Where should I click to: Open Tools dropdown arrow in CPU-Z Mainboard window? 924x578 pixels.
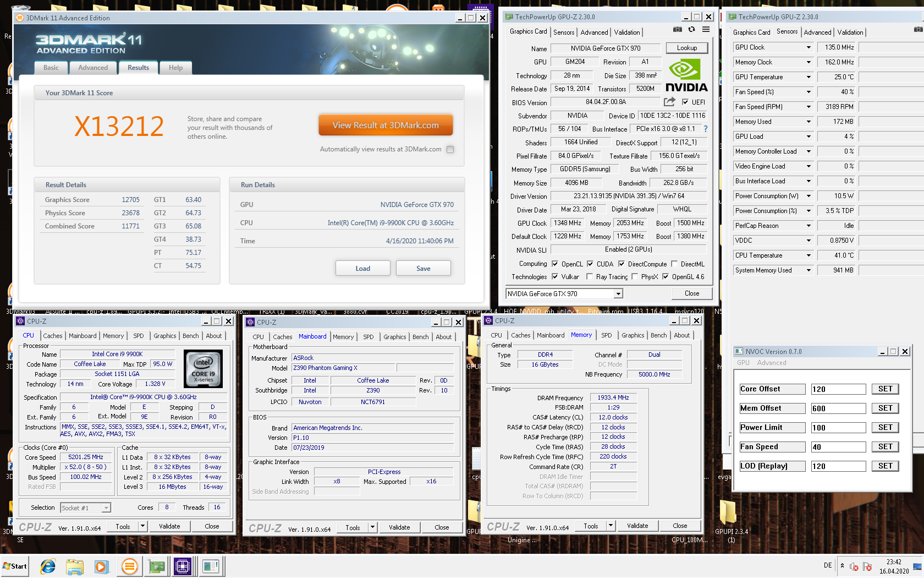pos(372,527)
